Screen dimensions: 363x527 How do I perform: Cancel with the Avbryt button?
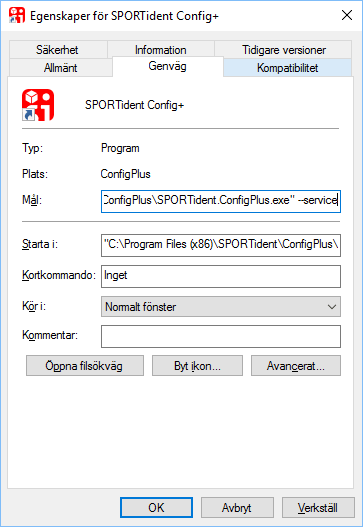tap(237, 508)
